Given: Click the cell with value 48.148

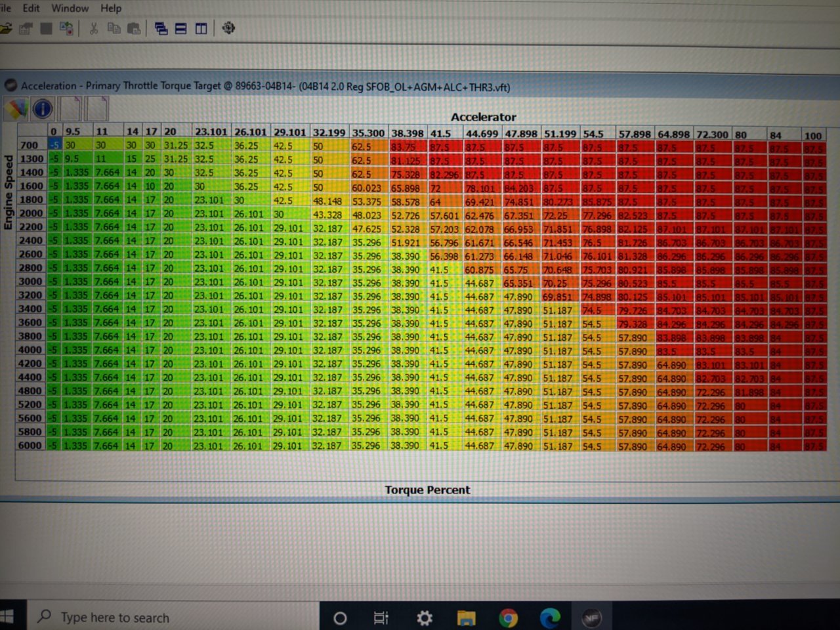Looking at the screenshot, I should [x=329, y=201].
